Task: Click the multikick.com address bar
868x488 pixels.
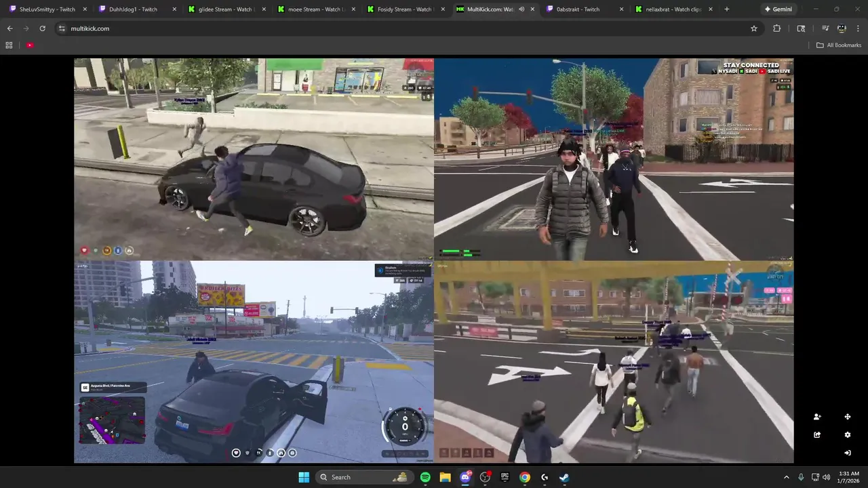Action: pos(407,28)
